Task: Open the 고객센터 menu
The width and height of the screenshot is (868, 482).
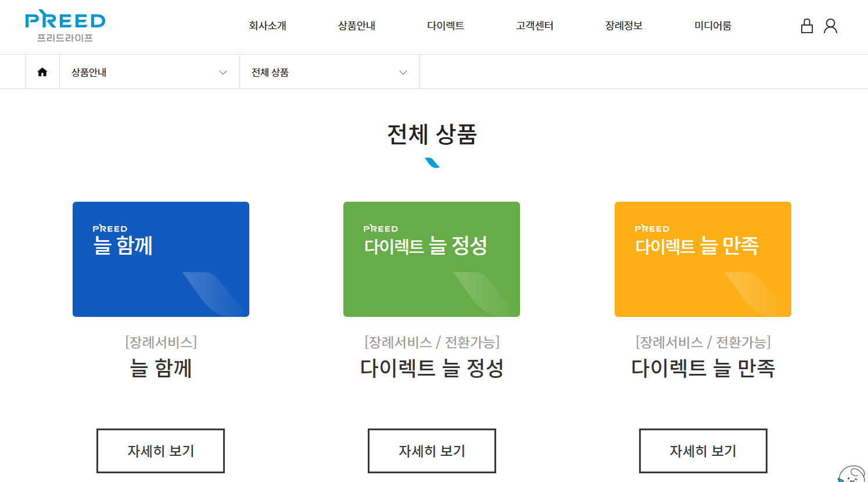Action: [535, 26]
